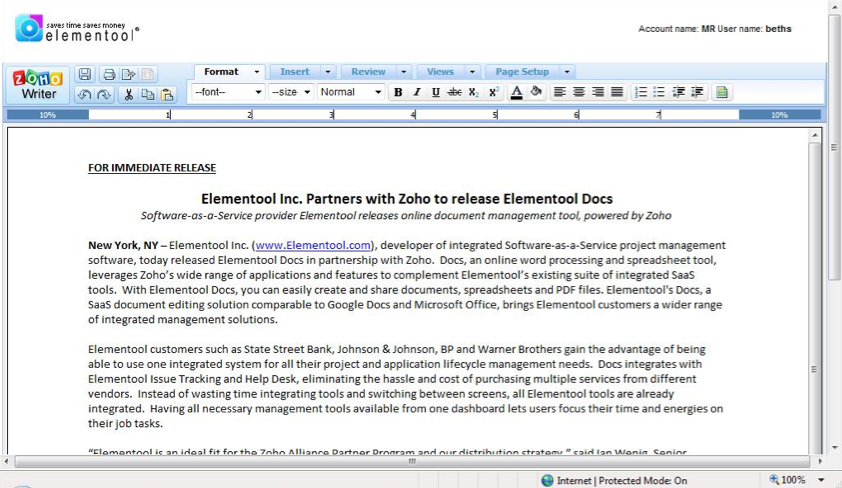
Task: Open the --size-- dropdown
Action: (291, 92)
